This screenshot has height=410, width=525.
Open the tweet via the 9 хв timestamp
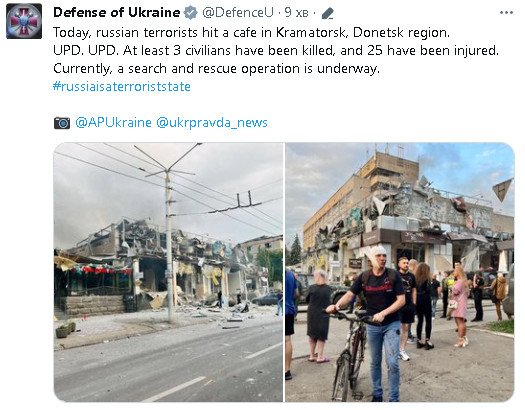pyautogui.click(x=296, y=13)
